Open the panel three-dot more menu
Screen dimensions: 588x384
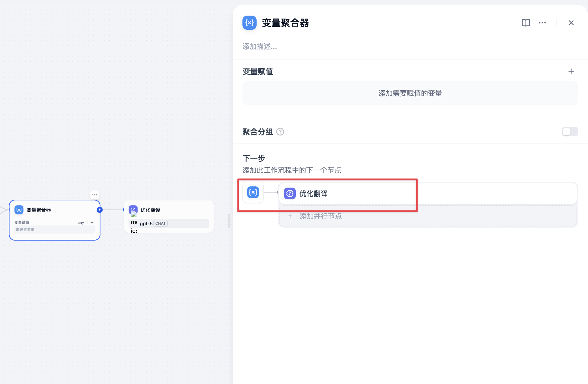click(x=542, y=23)
